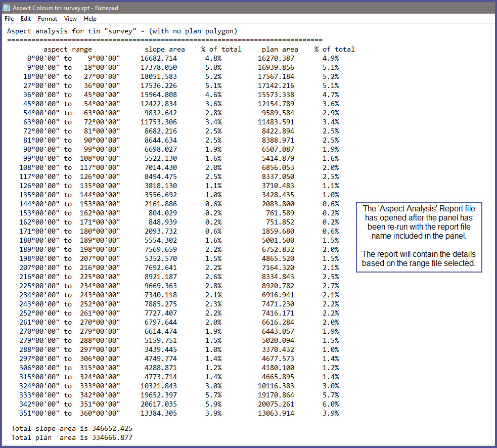Screen dimensions: 497x448
Task: Click the 'Aspect analysis for tin' heading line
Action: [x=122, y=31]
